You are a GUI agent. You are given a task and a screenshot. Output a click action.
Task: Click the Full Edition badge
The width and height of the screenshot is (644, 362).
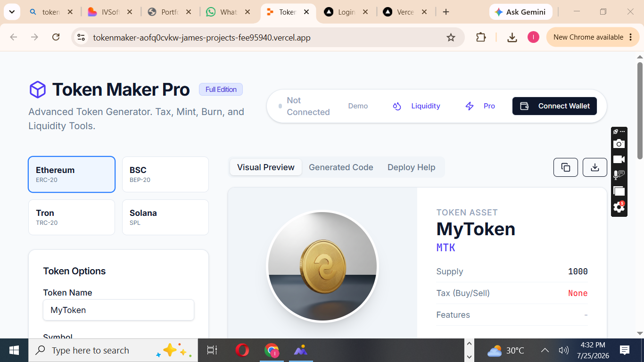pos(221,90)
